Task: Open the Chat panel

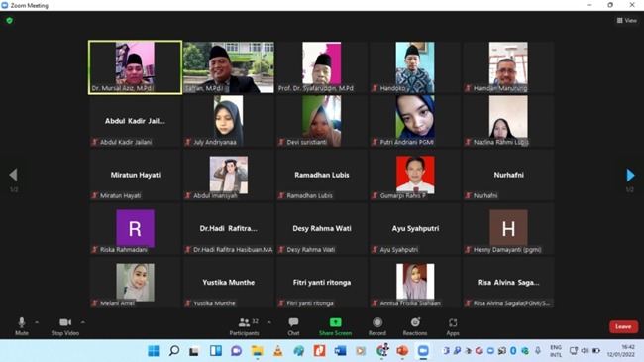Action: [x=293, y=326]
